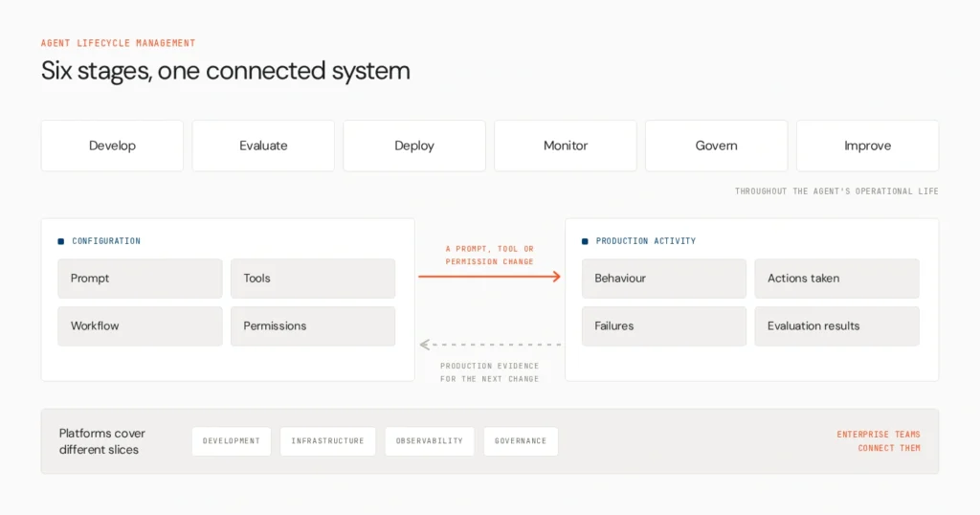Click the Permissions configuration tile
This screenshot has width=980, height=515.
point(313,325)
